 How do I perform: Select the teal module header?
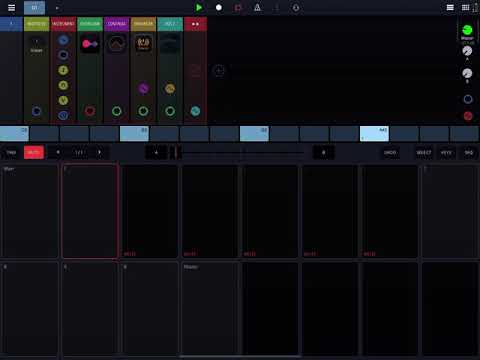pos(170,24)
